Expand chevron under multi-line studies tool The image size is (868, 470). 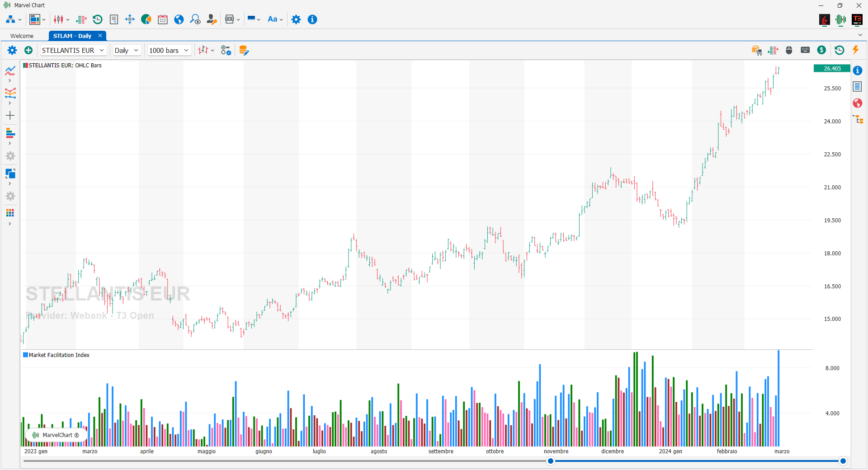10,103
